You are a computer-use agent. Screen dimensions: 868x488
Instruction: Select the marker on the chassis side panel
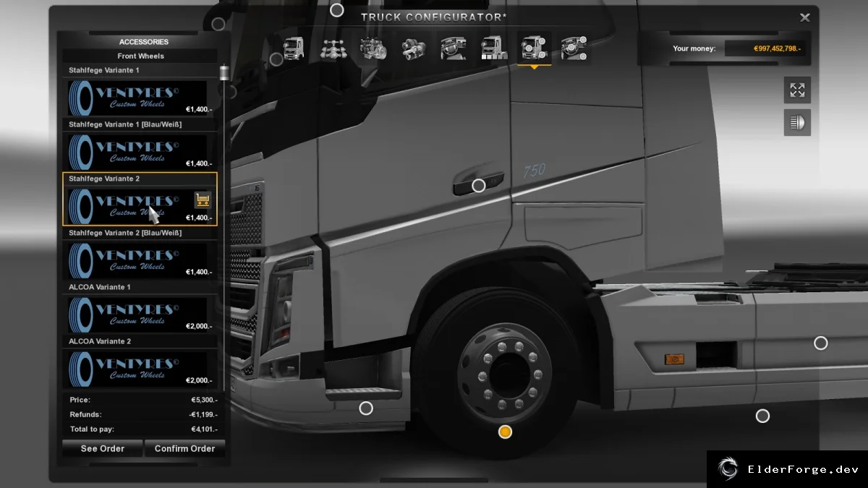pyautogui.click(x=820, y=343)
